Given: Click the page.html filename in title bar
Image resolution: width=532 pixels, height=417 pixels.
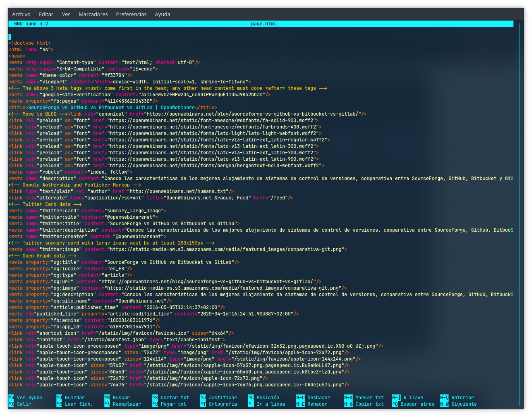Looking at the screenshot, I should (x=264, y=24).
